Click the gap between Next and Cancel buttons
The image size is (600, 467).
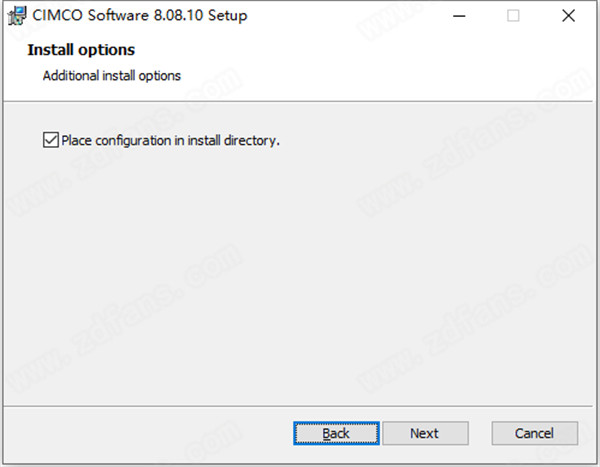tap(480, 433)
